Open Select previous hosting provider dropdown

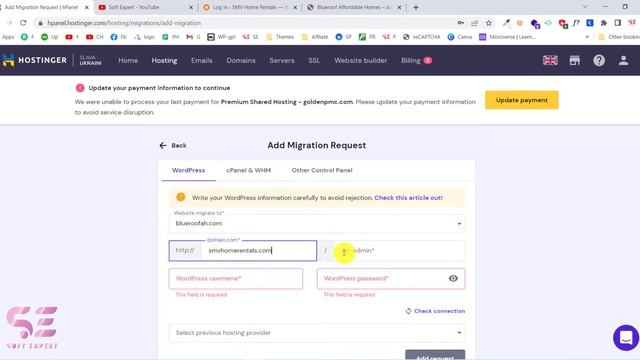(317, 333)
